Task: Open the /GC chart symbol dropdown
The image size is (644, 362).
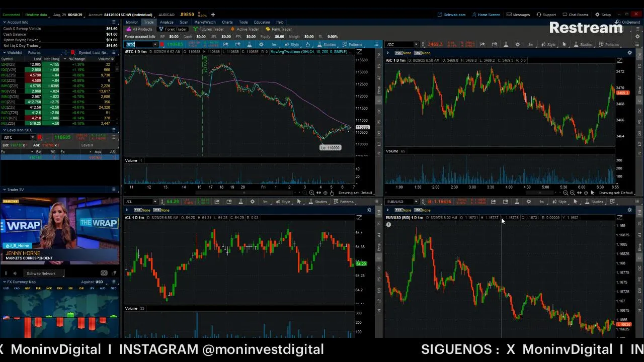Action: pyautogui.click(x=416, y=45)
